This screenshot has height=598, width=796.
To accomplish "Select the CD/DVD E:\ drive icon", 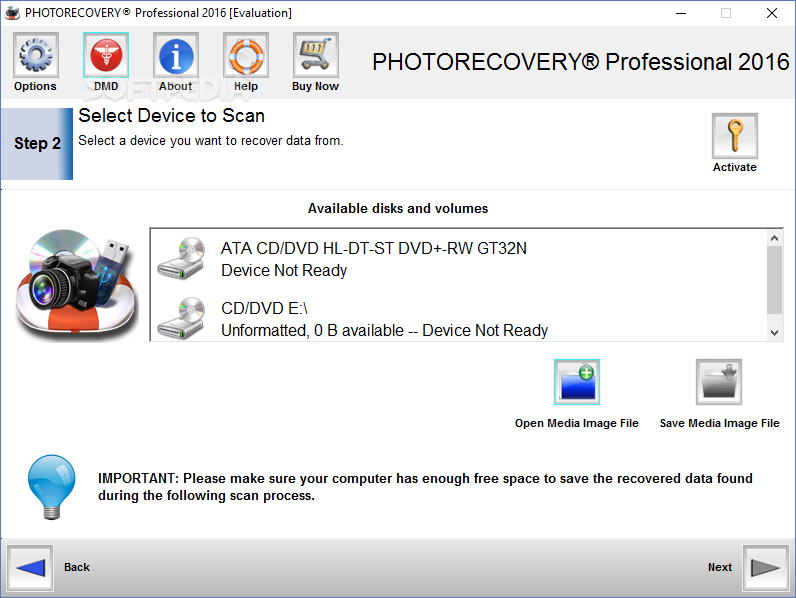I will 181,318.
